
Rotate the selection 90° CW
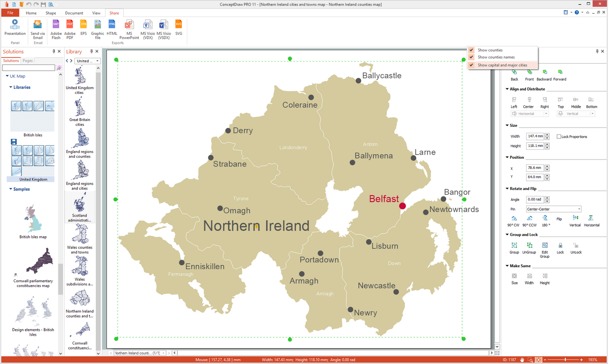[514, 221]
